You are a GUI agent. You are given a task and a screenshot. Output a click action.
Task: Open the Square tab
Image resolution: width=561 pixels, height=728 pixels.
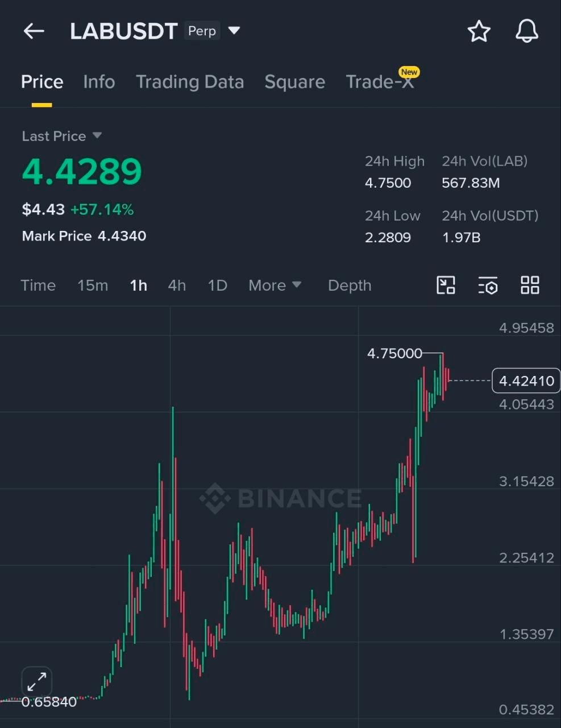coord(294,82)
